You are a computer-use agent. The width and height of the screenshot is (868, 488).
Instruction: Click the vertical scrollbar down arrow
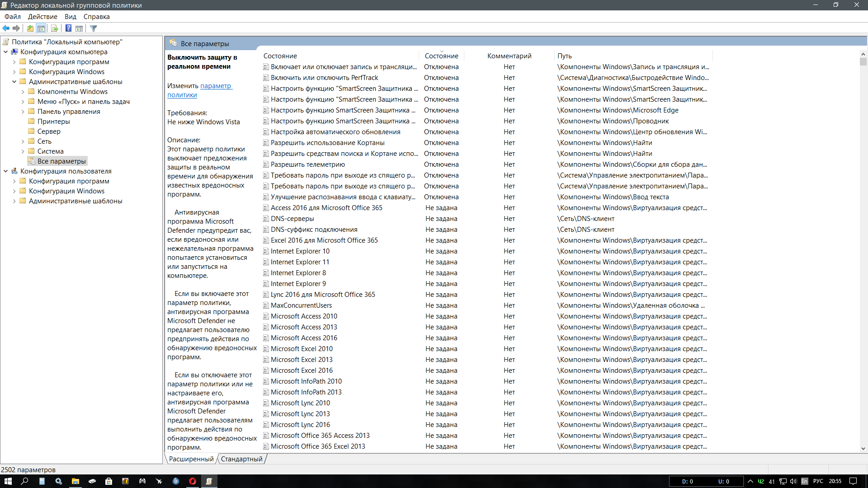coord(863,449)
